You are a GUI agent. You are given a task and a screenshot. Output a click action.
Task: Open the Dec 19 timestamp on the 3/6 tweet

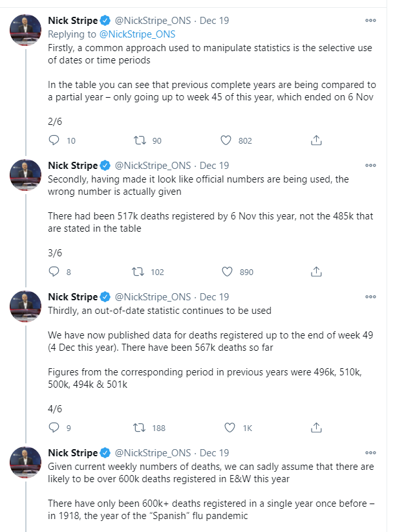point(214,165)
